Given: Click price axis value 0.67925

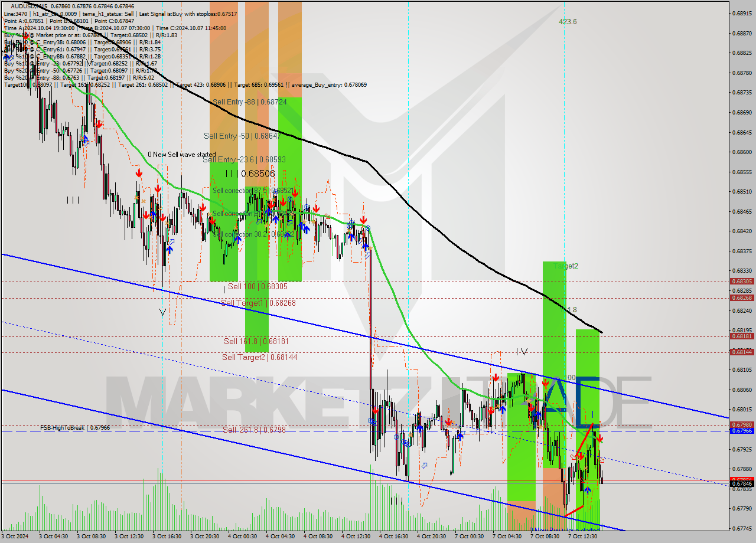Looking at the screenshot, I should [x=742, y=449].
